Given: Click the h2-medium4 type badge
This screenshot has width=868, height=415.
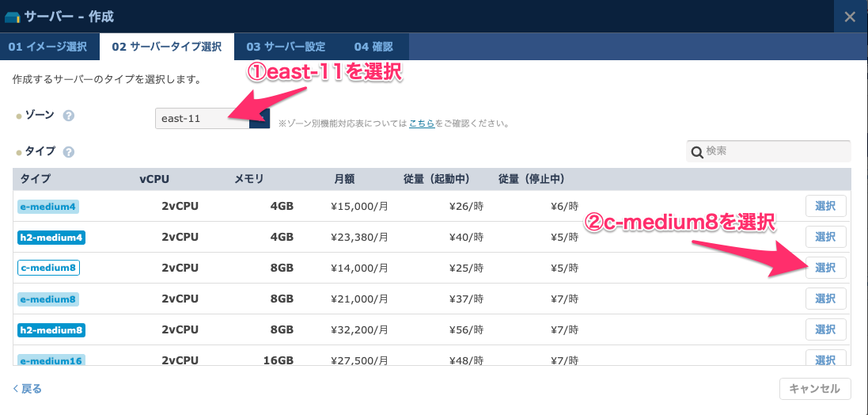Looking at the screenshot, I should [51, 238].
